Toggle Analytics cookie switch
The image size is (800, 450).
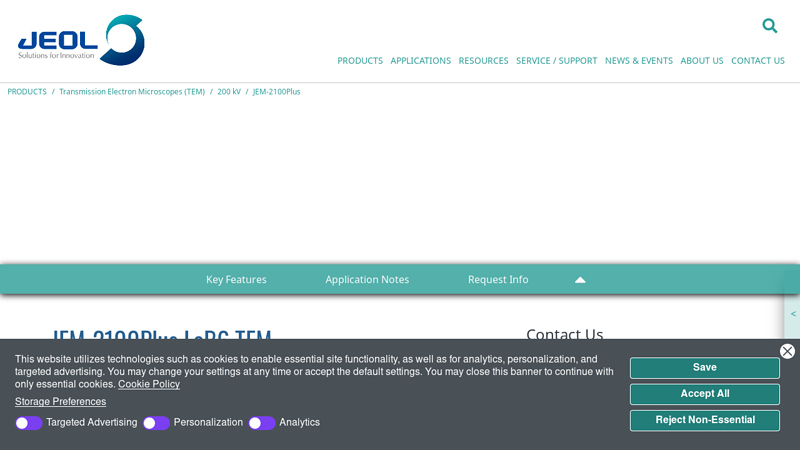(262, 423)
